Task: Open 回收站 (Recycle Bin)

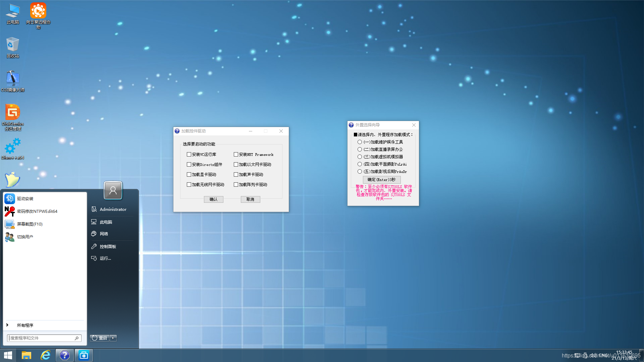Action: [x=12, y=45]
